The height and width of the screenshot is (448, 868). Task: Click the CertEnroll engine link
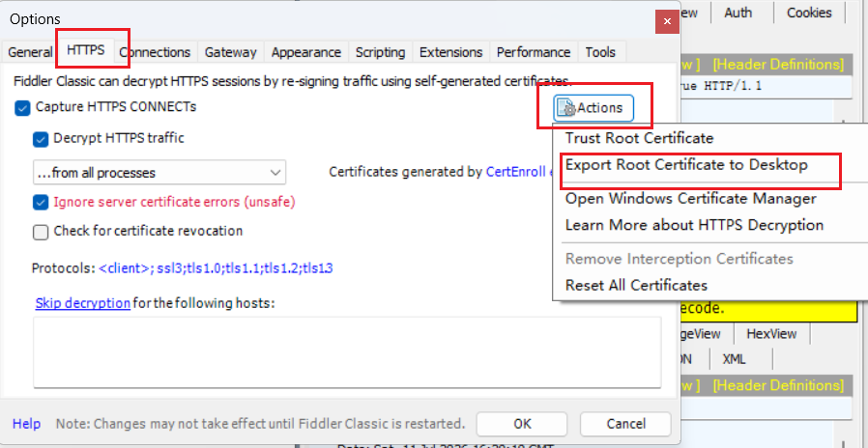tap(520, 172)
